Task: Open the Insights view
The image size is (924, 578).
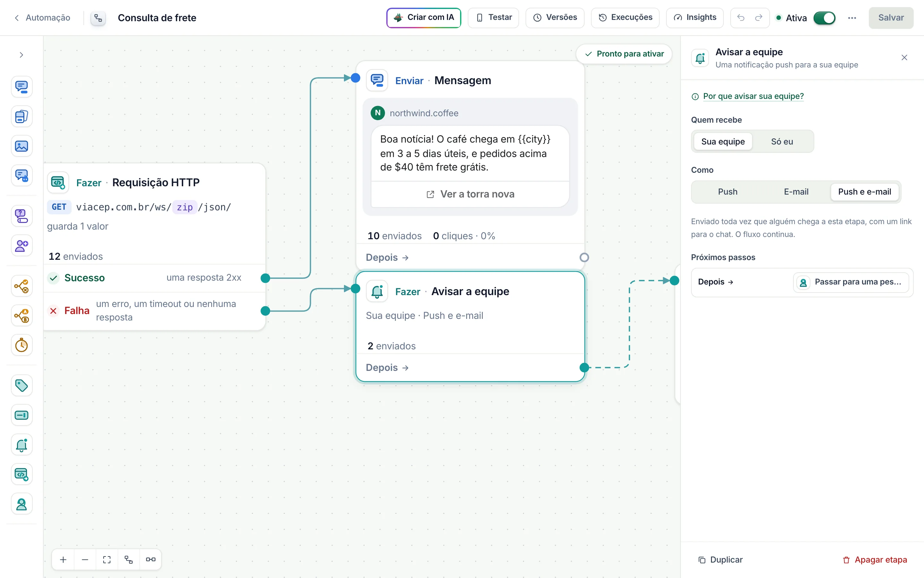Action: (x=695, y=18)
